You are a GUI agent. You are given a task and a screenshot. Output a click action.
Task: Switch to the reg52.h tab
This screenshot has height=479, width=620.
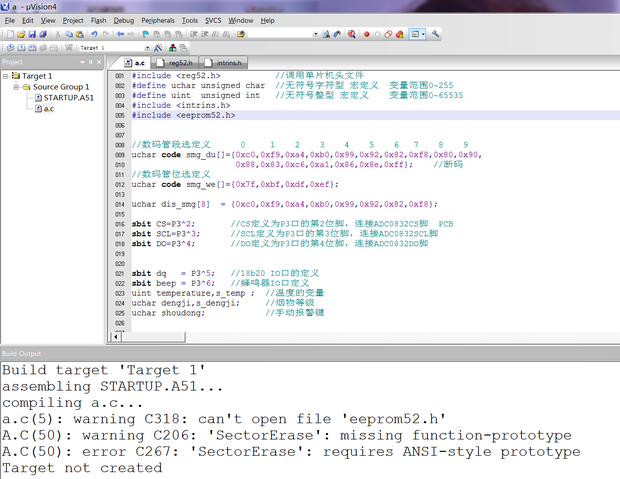pos(180,62)
